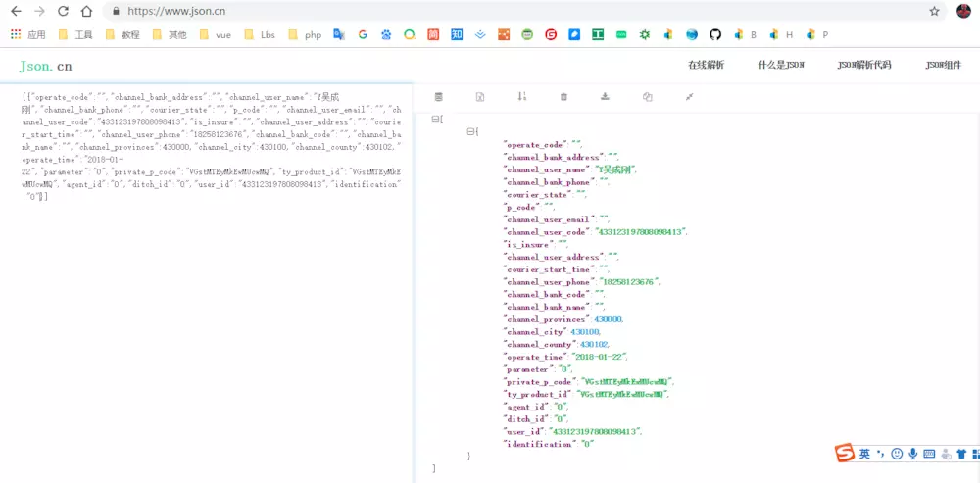Click the "identification" key
This screenshot has height=483, width=980.
point(539,445)
